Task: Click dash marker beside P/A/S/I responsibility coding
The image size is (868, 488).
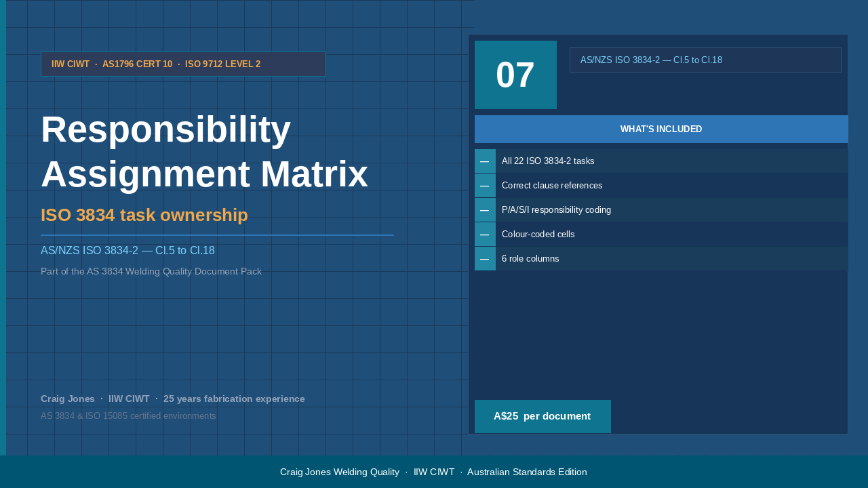Action: [x=485, y=210]
